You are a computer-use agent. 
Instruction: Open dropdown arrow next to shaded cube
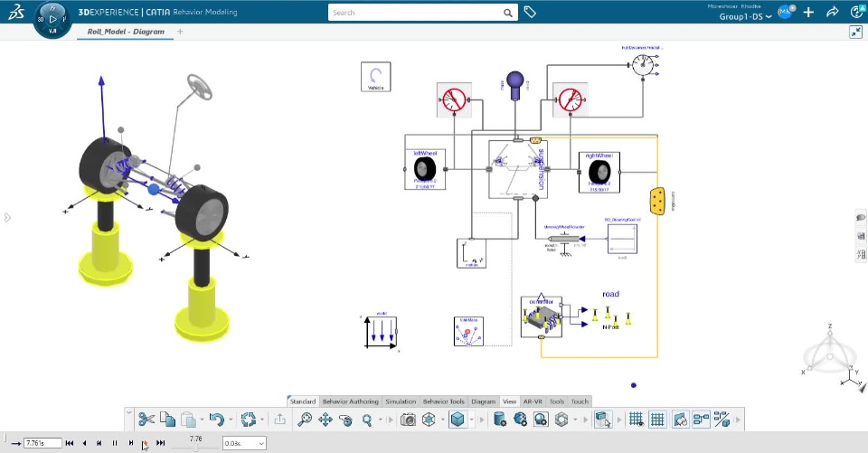(x=472, y=420)
